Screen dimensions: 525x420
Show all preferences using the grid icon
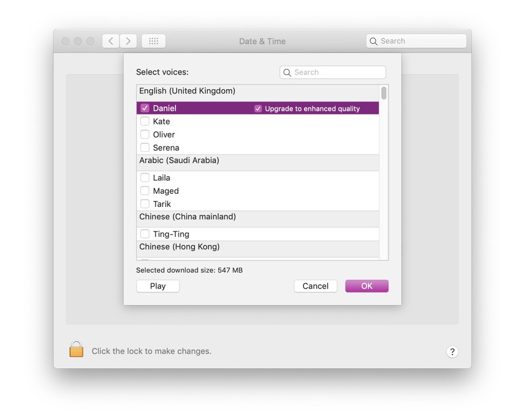tap(153, 41)
